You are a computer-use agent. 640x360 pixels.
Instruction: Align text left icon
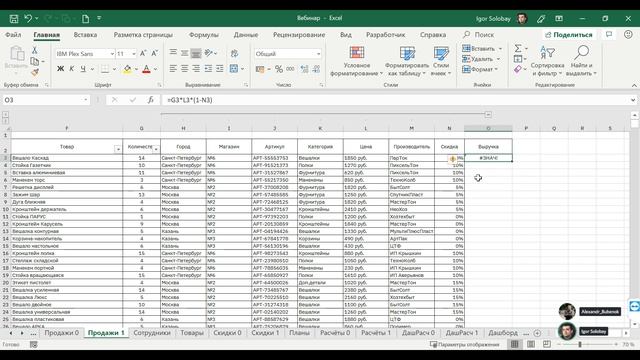[x=173, y=69]
